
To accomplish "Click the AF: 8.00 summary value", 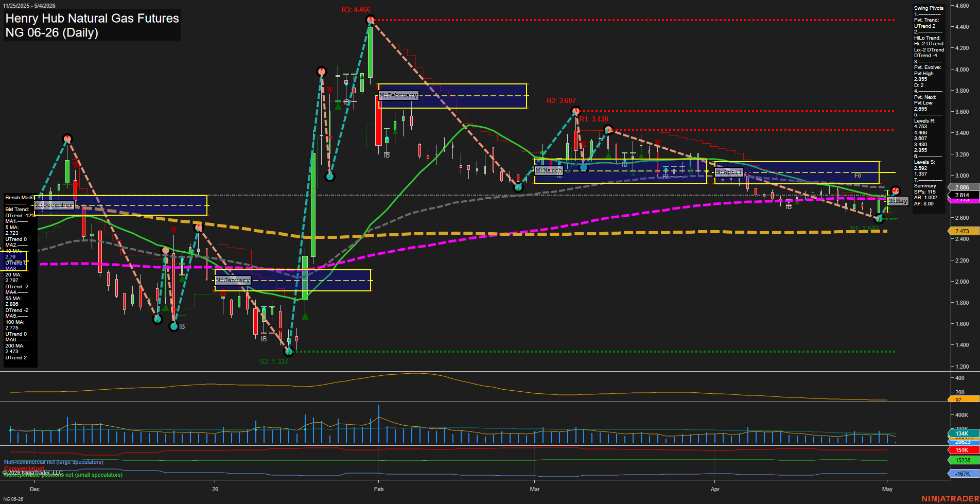I will point(924,204).
